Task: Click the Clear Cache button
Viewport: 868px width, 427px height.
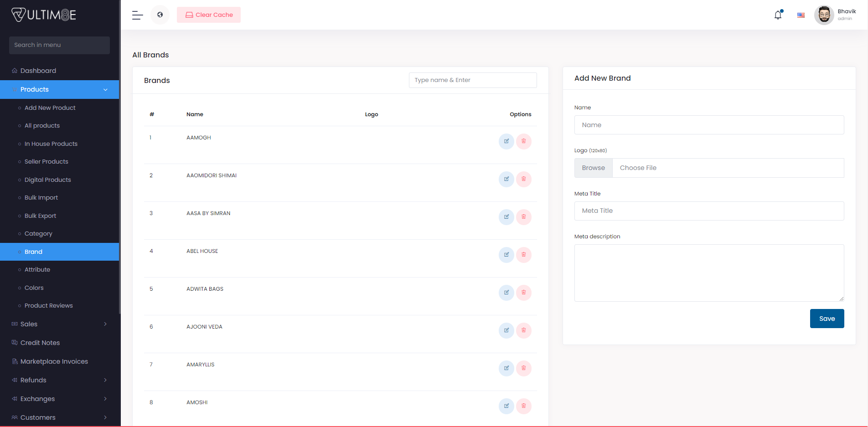Action: 209,15
